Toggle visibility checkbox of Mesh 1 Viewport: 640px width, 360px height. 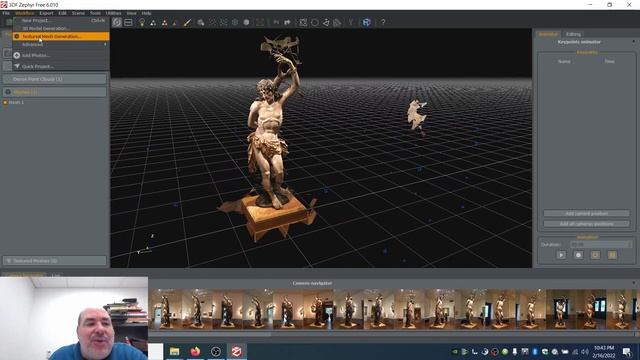[x=5, y=102]
